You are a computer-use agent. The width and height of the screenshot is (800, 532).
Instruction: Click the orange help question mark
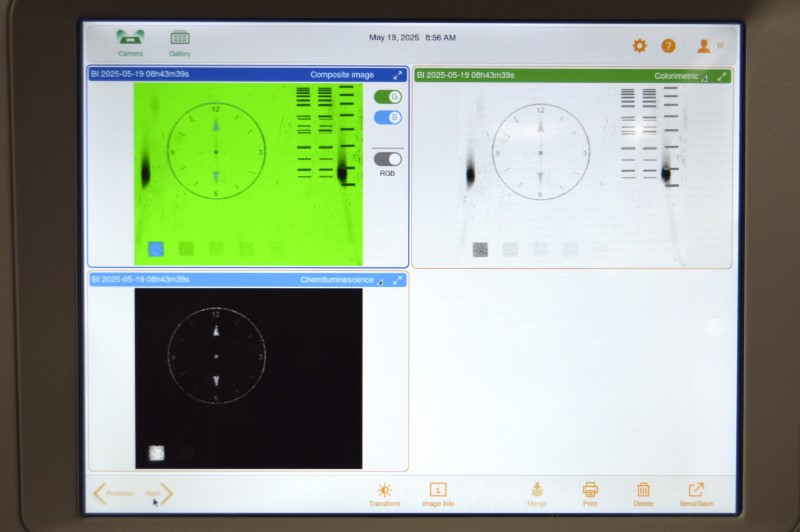668,46
